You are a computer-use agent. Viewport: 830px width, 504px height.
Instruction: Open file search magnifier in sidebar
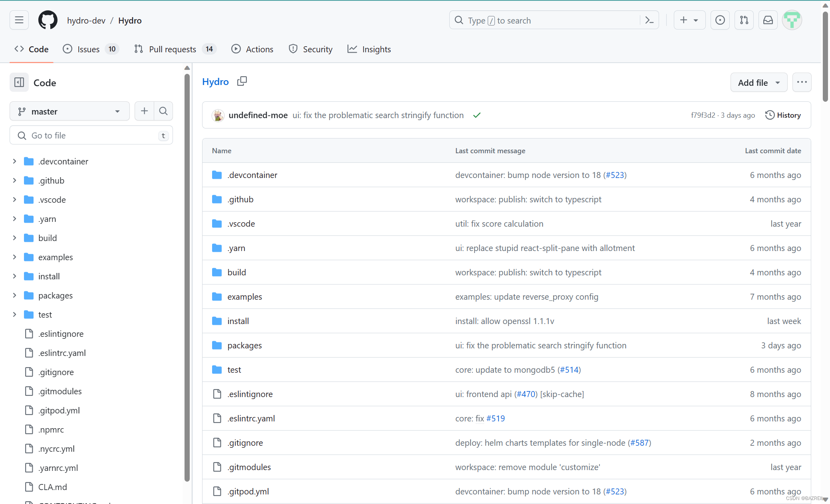pyautogui.click(x=163, y=111)
